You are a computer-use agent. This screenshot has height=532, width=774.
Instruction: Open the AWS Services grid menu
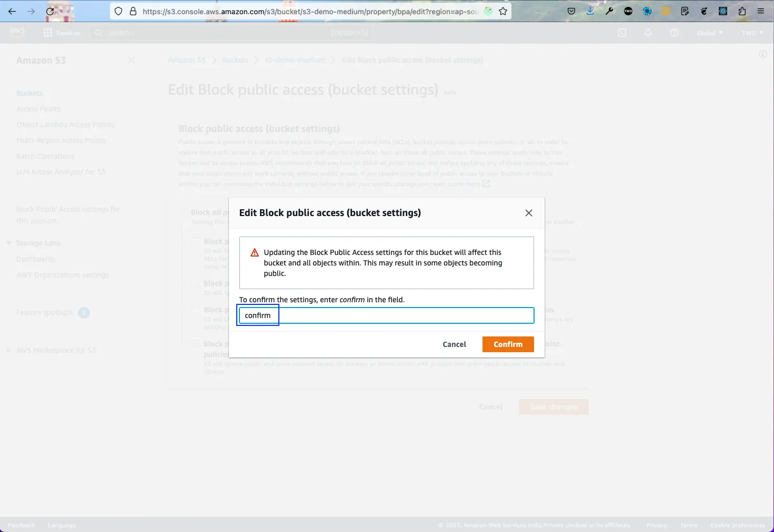[62, 33]
